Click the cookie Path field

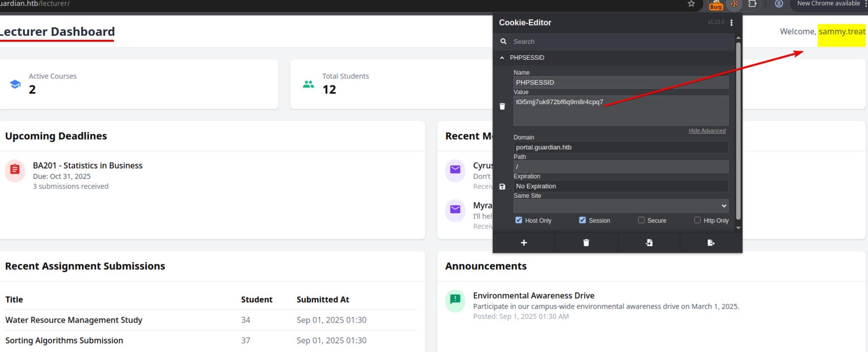click(621, 167)
